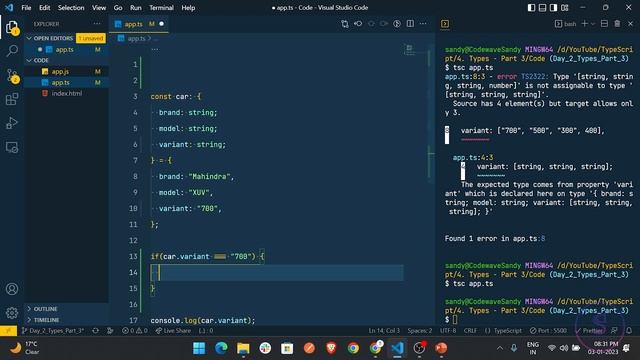Toggle the bottom panel visibility
640x360 pixels.
pyautogui.click(x=542, y=8)
